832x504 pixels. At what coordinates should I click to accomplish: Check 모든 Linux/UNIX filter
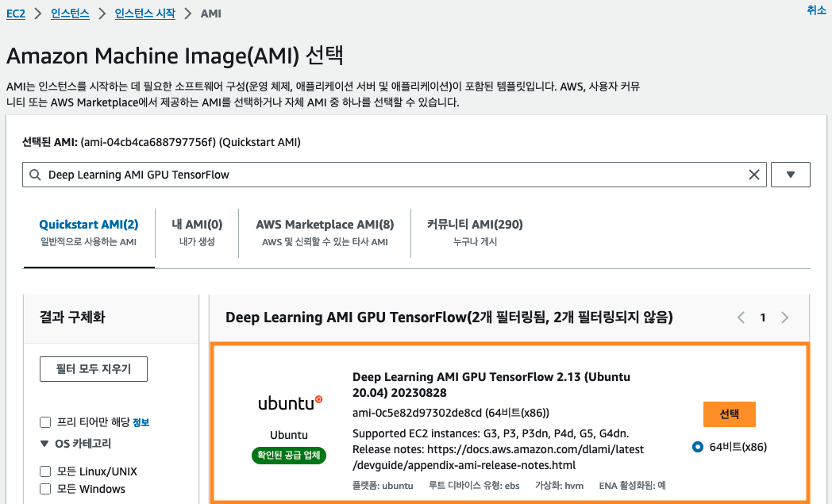45,471
